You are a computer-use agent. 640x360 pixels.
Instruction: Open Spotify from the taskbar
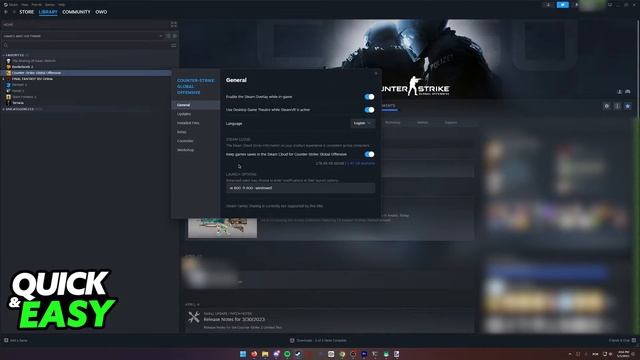click(287, 354)
